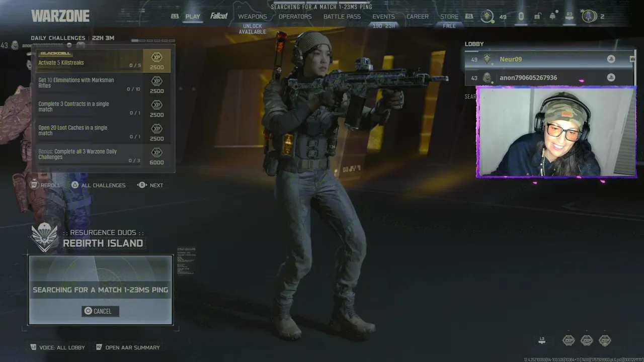Select anon790605267936 in the lobby list
The width and height of the screenshot is (644, 362).
pos(548,77)
